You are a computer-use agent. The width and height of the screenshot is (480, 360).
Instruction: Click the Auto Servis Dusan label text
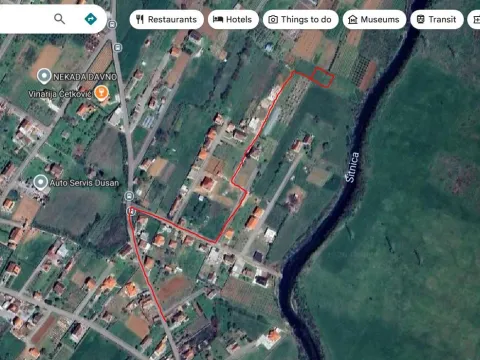click(x=84, y=183)
